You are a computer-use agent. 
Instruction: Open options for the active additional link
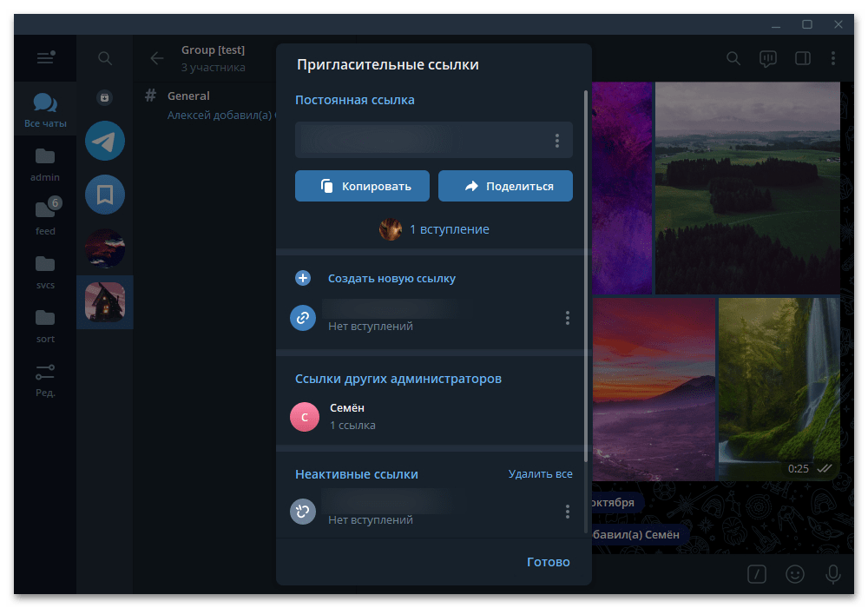(568, 318)
